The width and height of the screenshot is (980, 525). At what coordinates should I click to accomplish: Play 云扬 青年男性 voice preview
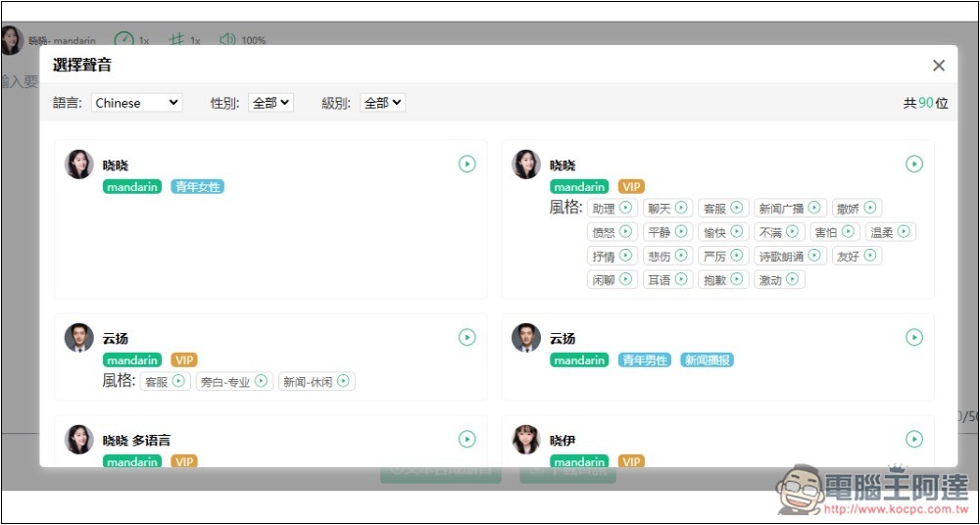[914, 337]
